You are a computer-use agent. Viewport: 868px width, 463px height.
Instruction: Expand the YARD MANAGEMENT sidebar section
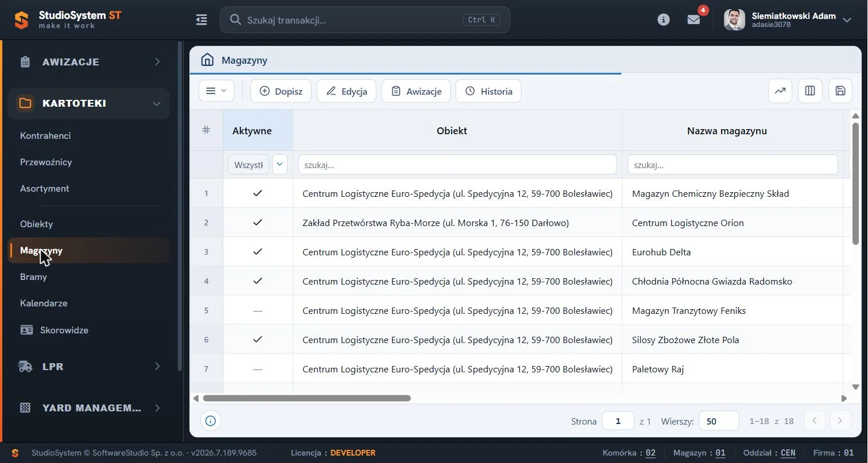click(x=157, y=408)
